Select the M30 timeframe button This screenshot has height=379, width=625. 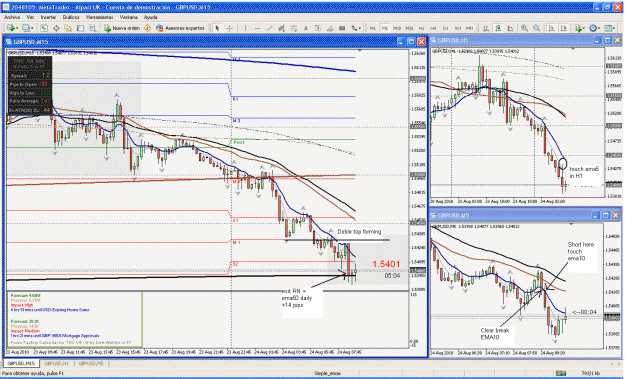(409, 28)
